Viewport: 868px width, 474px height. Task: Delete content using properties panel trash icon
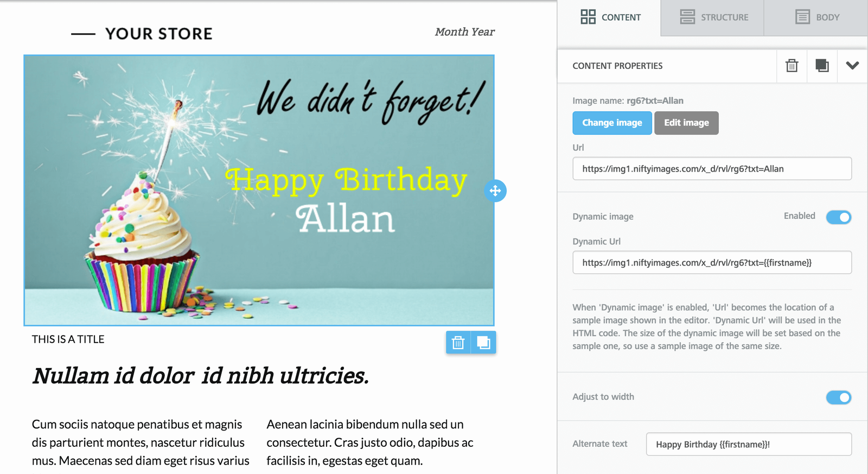tap(792, 66)
